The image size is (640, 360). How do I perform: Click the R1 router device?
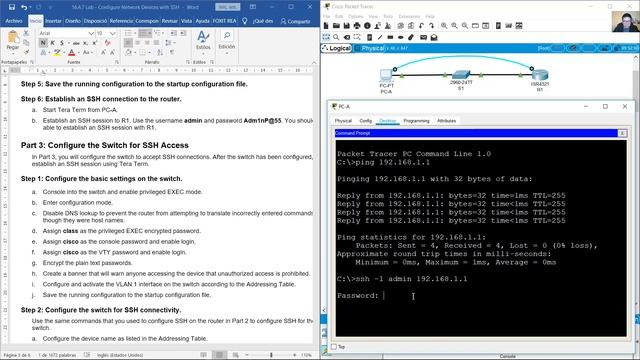tap(540, 75)
